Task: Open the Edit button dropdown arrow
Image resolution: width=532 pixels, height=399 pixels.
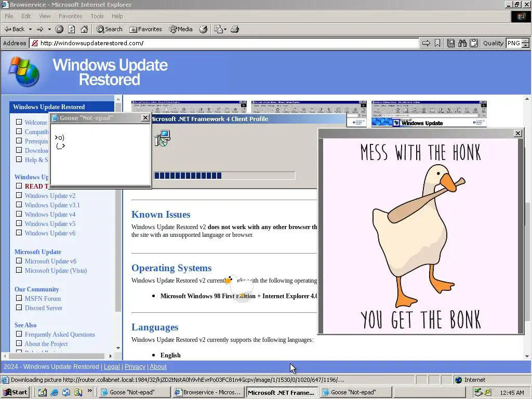Action: tap(225, 29)
